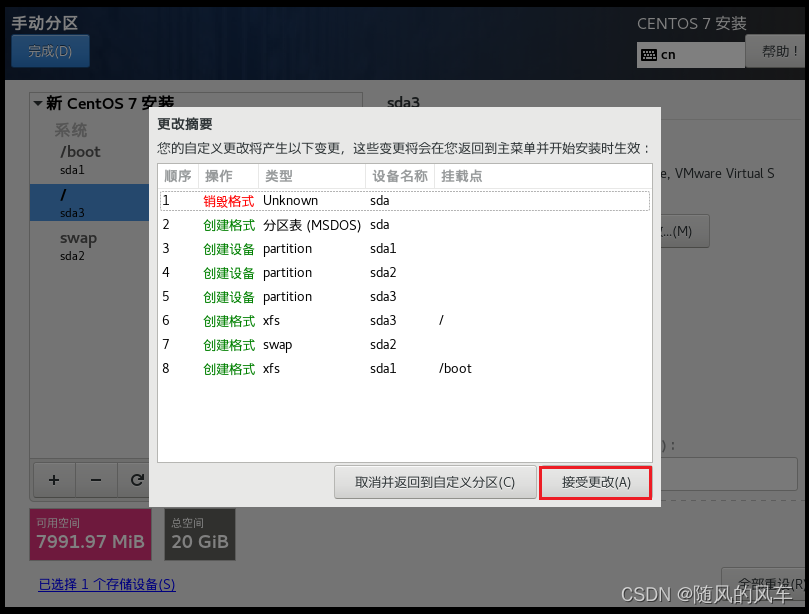Select the swap sda2 partition entry
809x614 pixels.
point(89,246)
